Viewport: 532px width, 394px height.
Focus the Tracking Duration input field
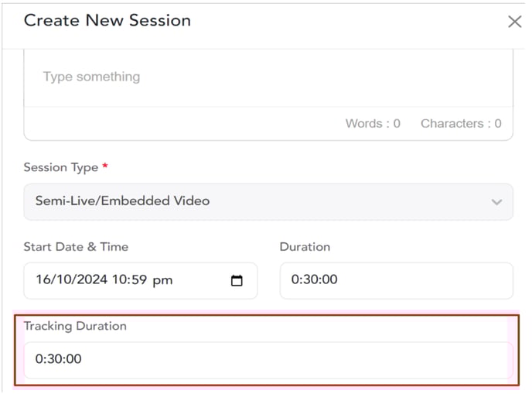268,360
